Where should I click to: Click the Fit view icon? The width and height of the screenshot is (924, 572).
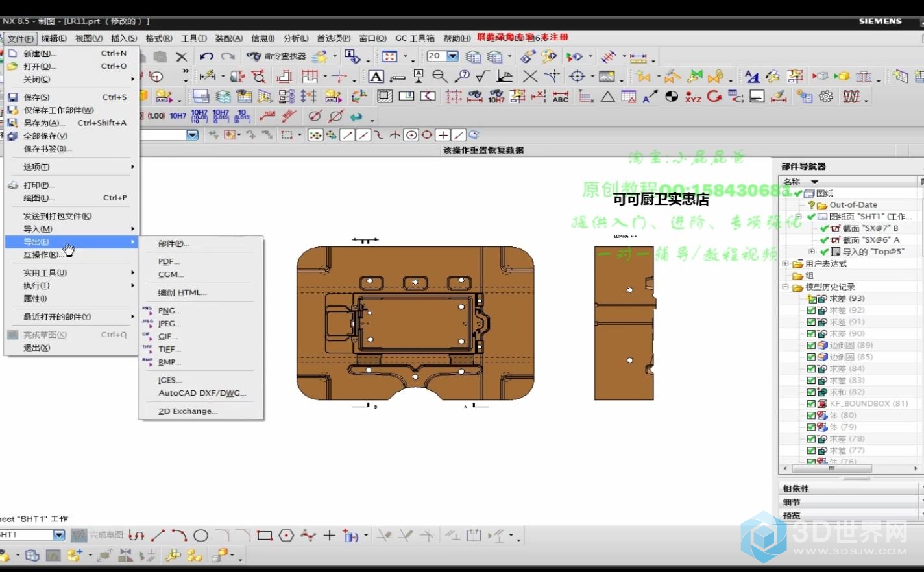point(389,56)
